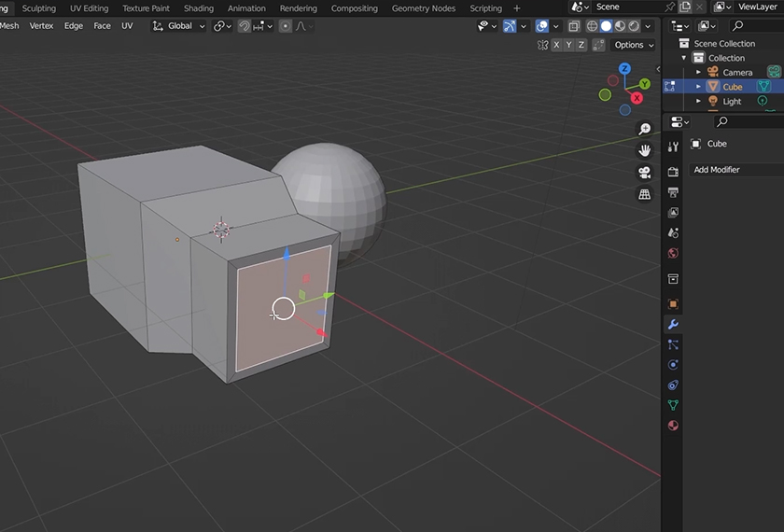Select solid viewport shading mode

point(606,26)
